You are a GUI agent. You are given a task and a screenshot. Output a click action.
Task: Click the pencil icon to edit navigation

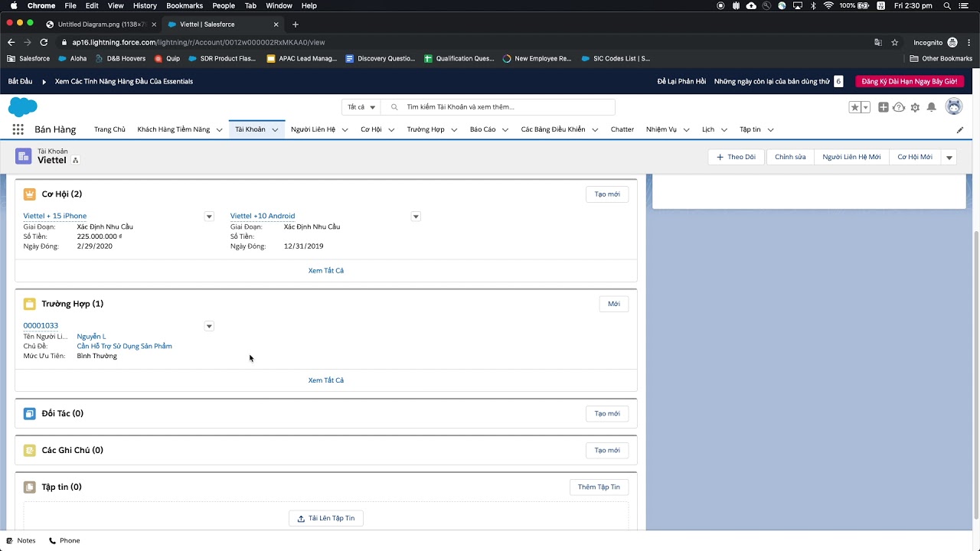click(x=960, y=129)
